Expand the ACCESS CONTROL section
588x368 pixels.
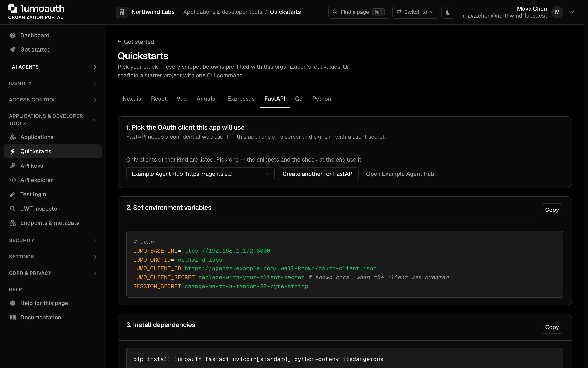coord(53,100)
